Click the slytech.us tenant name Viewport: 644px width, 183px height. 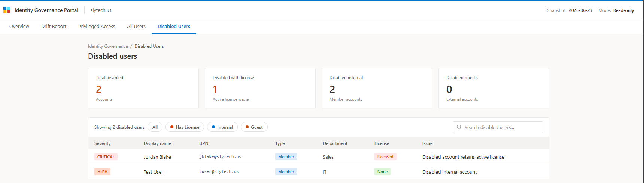101,10
